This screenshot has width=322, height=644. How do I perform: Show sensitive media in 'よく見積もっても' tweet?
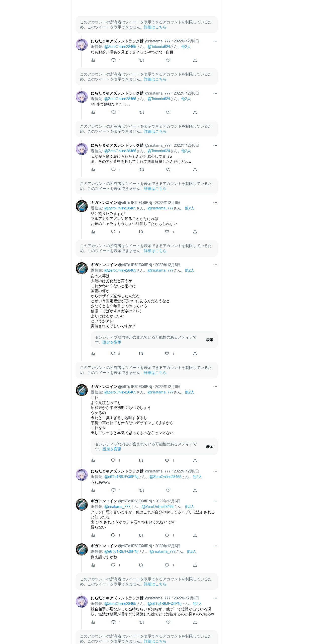pos(210,447)
